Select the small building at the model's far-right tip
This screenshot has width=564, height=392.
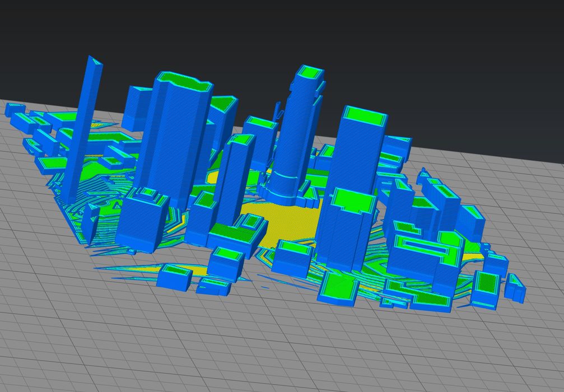[x=515, y=288]
